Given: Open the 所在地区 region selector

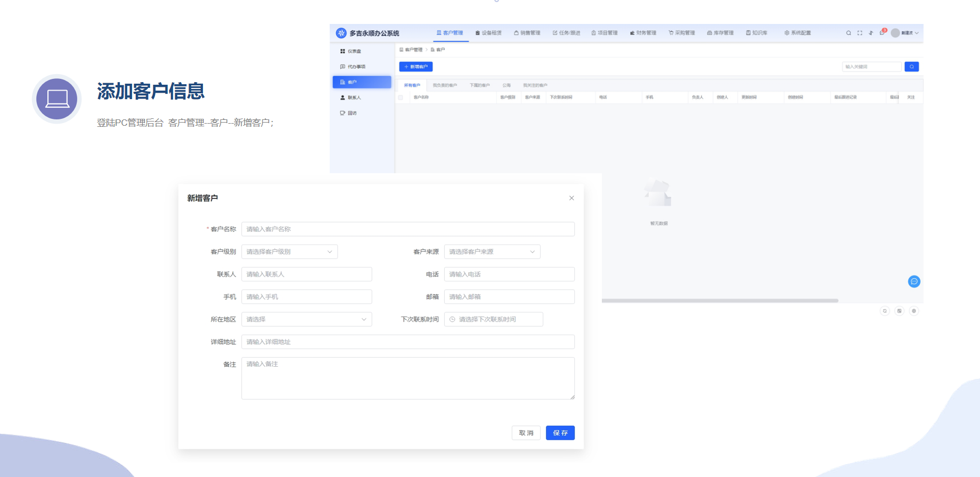Looking at the screenshot, I should click(306, 319).
